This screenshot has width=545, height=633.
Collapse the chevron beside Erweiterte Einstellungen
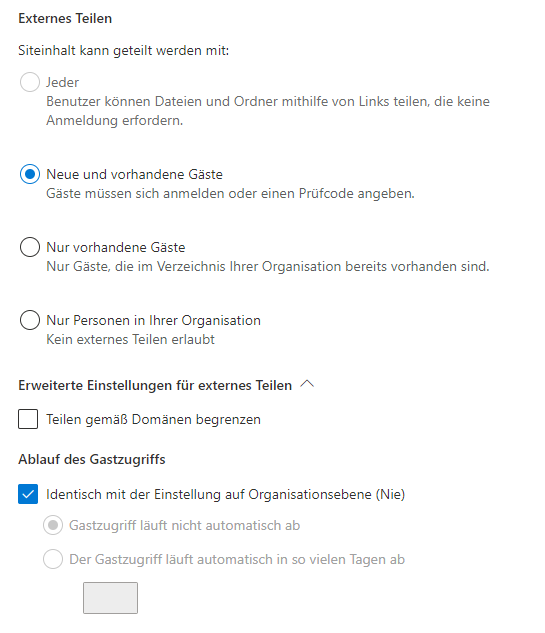coord(307,384)
